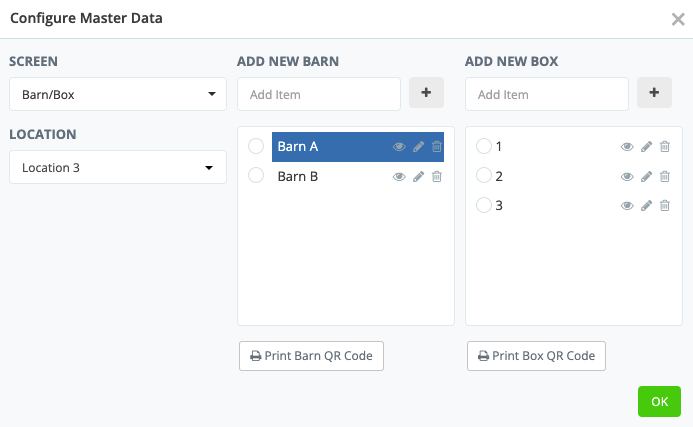This screenshot has height=427, width=693.
Task: Click the plus button to add new barn
Action: coord(426,93)
